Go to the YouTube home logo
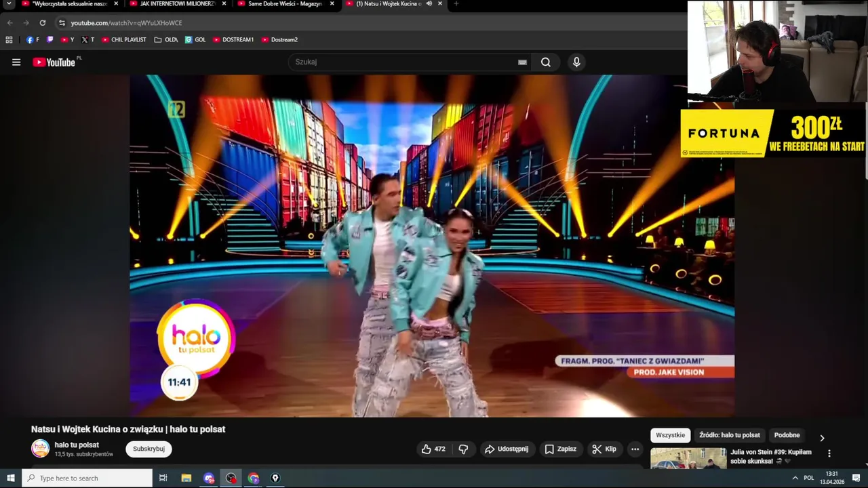Screen dimensions: 868x488 tap(54, 62)
